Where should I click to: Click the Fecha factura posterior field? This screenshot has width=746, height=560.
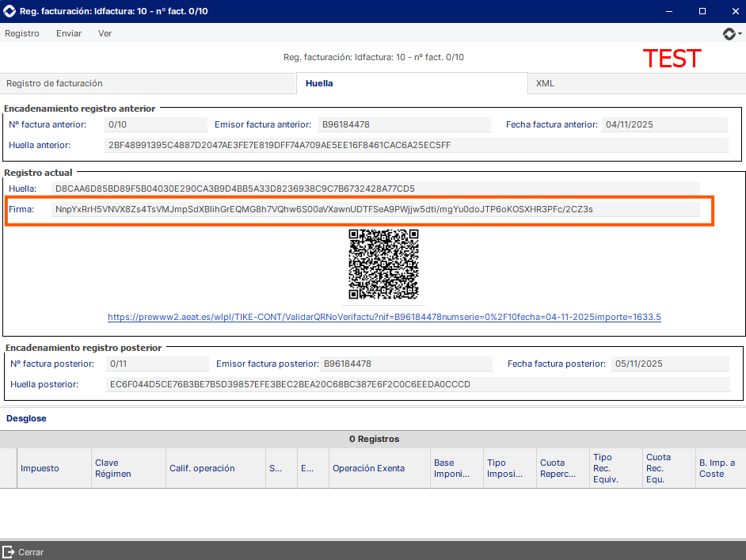[670, 364]
